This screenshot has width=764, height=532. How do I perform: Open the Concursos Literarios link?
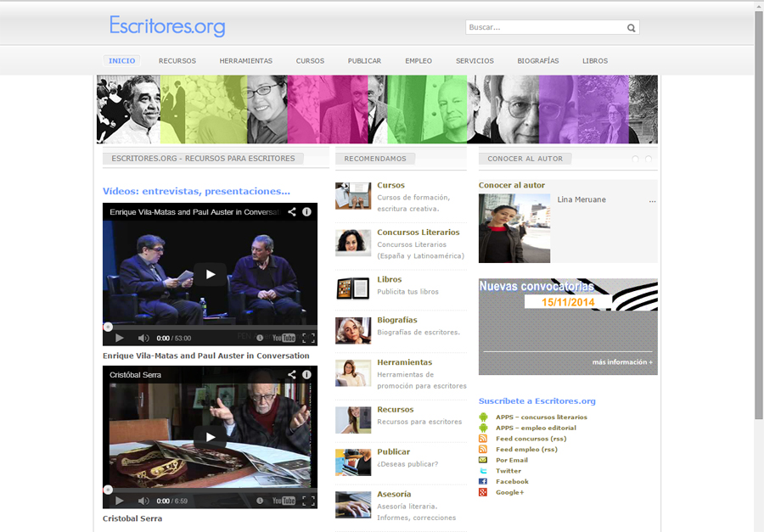tap(418, 232)
